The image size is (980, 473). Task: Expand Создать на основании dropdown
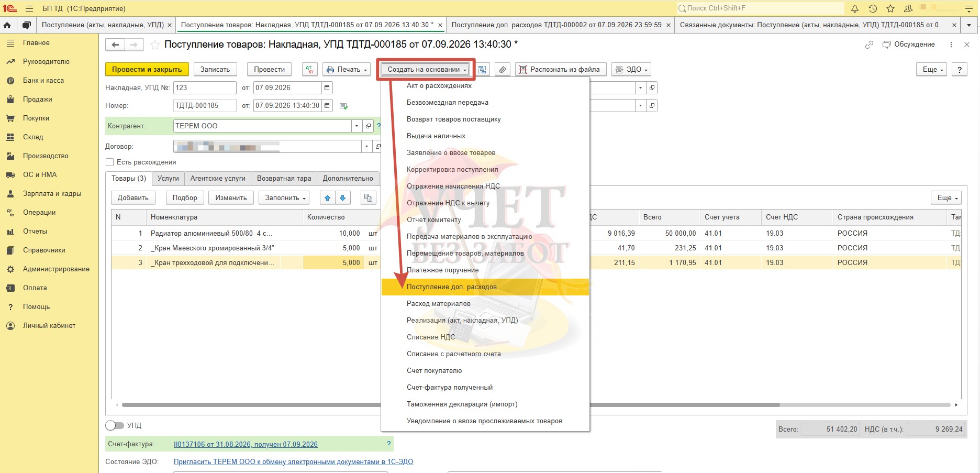click(427, 69)
